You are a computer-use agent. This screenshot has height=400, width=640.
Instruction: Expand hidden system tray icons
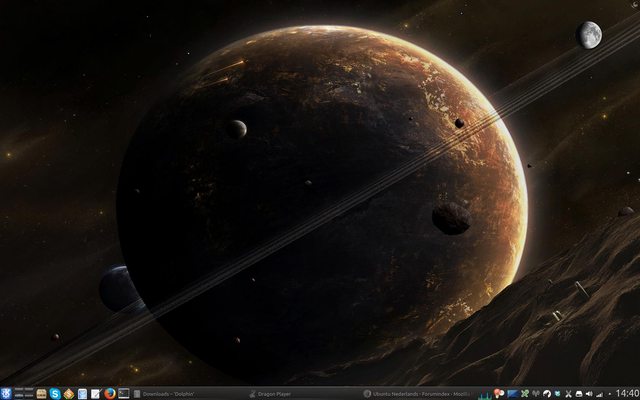[609, 393]
